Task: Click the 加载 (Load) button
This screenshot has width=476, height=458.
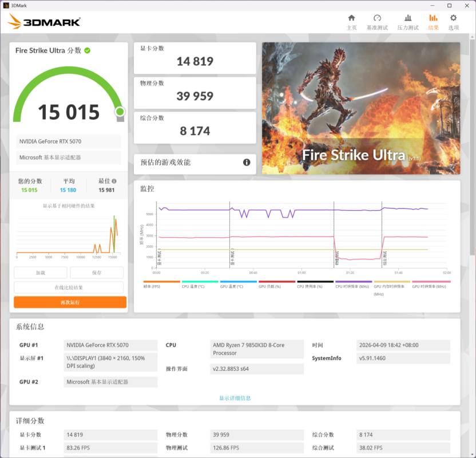Action: point(40,273)
